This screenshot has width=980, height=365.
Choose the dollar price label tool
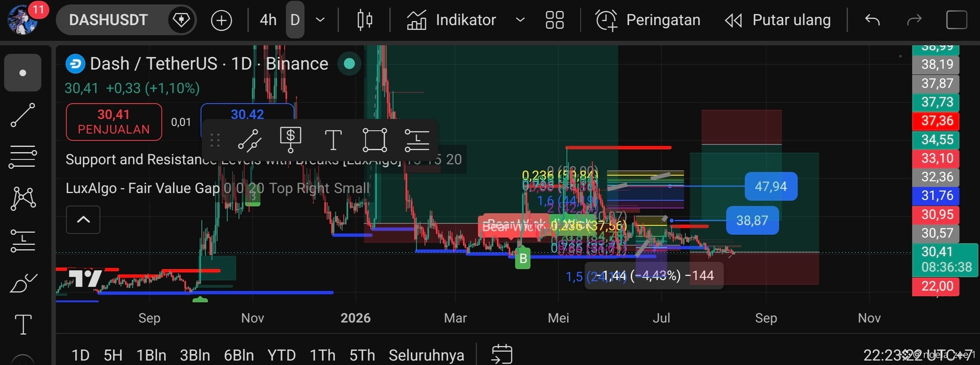[x=291, y=140]
